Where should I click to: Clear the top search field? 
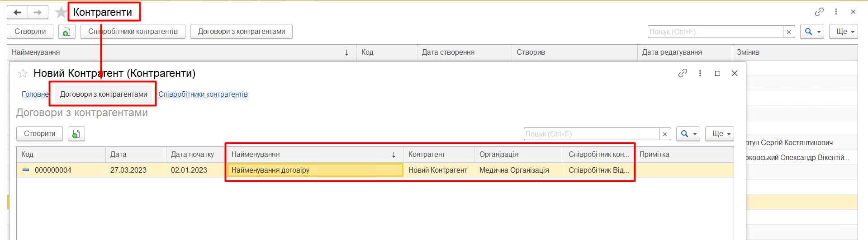(x=789, y=32)
